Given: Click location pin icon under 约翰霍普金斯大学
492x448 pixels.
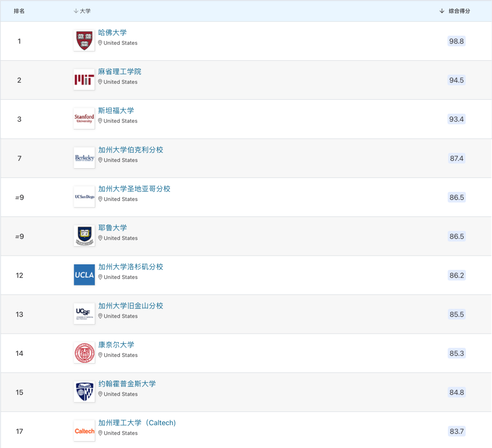Looking at the screenshot, I should pyautogui.click(x=100, y=394).
